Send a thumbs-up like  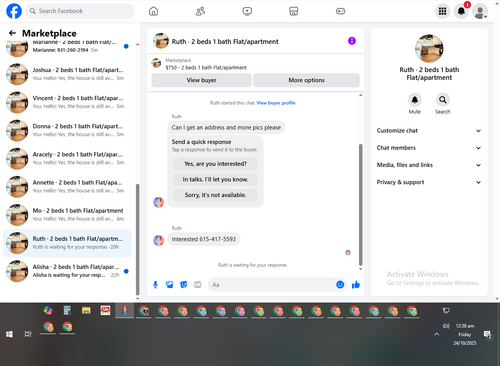[x=356, y=285]
